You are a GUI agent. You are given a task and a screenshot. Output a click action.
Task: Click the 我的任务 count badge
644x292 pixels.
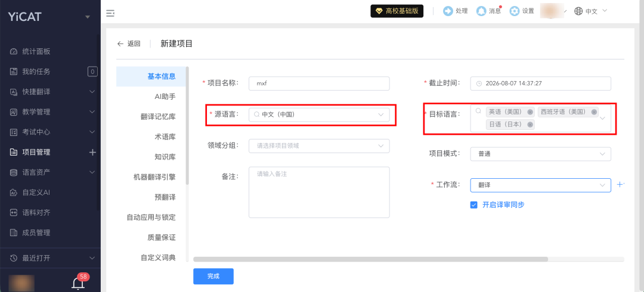pyautogui.click(x=92, y=72)
